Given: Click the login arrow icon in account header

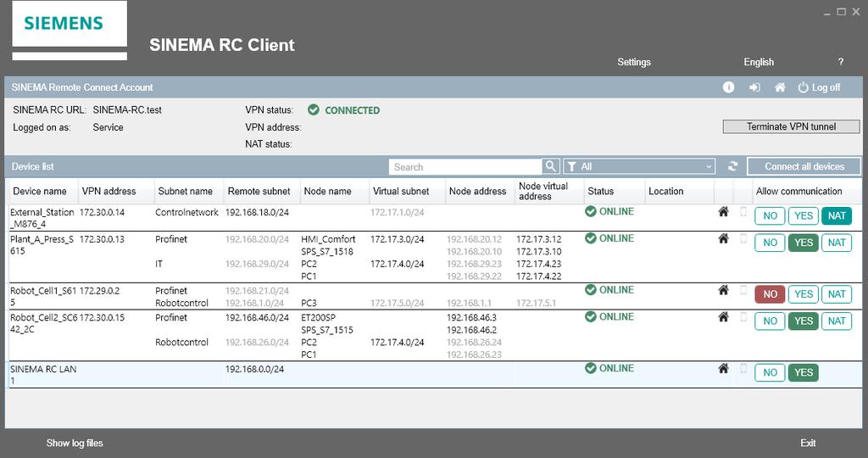Looking at the screenshot, I should click(x=754, y=87).
